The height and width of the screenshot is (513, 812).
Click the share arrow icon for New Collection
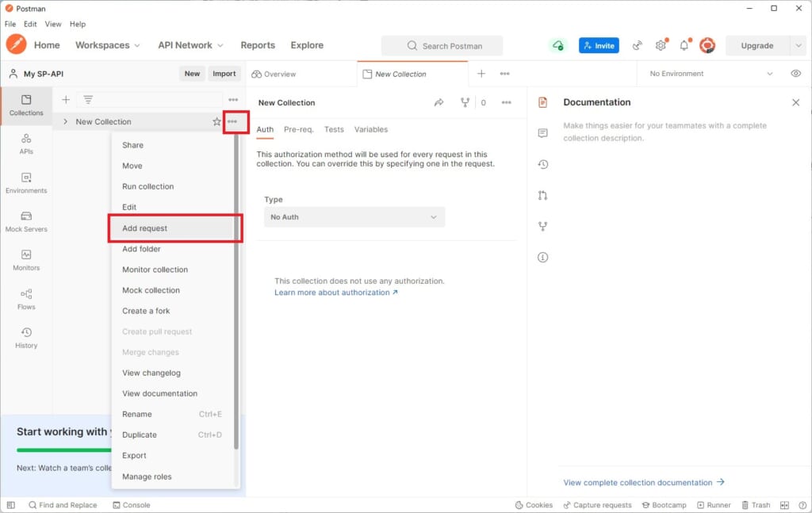[x=439, y=102]
